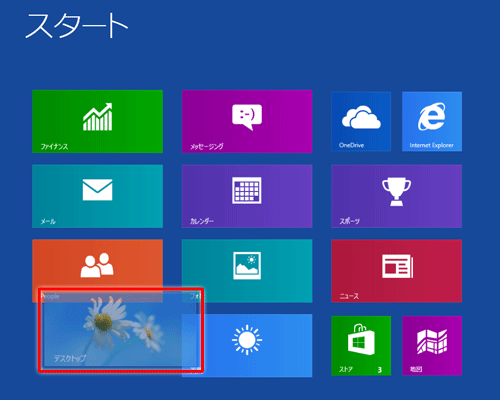Open the News tile with newspaper icon

point(397,271)
